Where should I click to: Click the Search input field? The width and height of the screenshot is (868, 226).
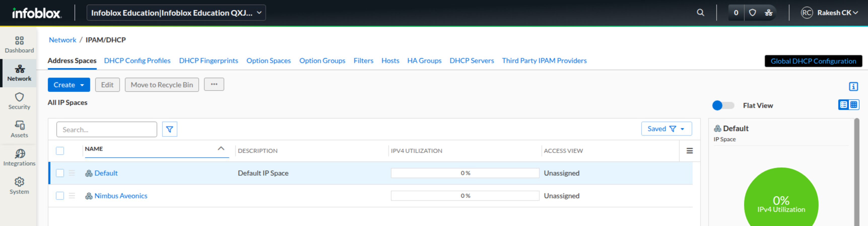click(107, 130)
